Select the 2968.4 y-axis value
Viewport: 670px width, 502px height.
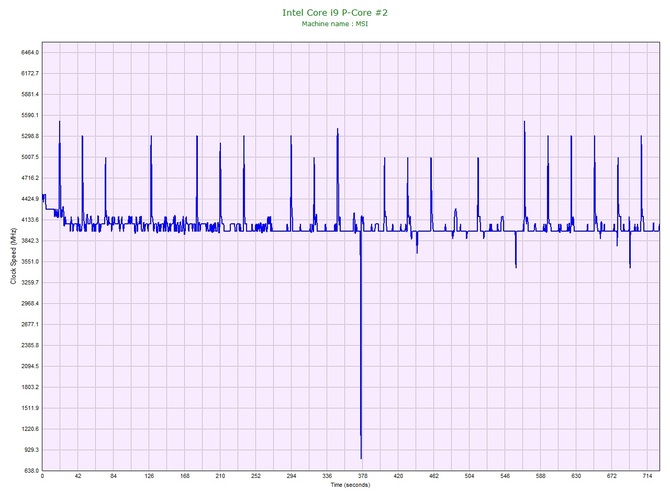(x=30, y=304)
